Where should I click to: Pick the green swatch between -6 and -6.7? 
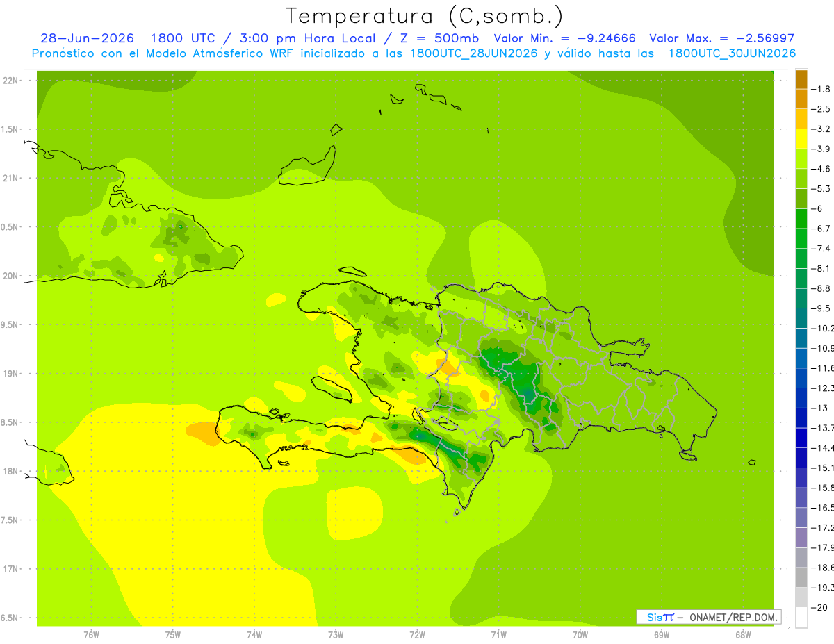(x=801, y=218)
